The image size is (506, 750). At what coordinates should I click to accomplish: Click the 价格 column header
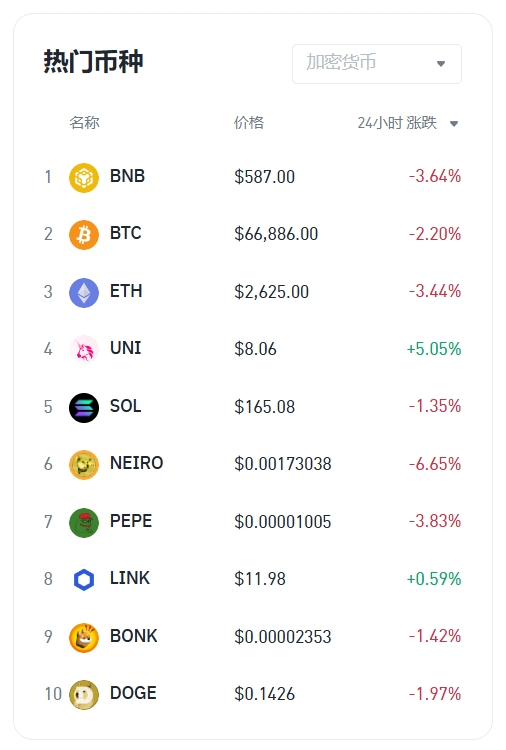(x=249, y=122)
